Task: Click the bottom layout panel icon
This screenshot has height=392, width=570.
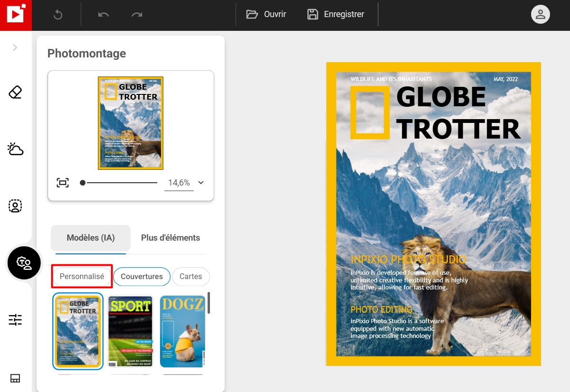Action: coord(15,378)
